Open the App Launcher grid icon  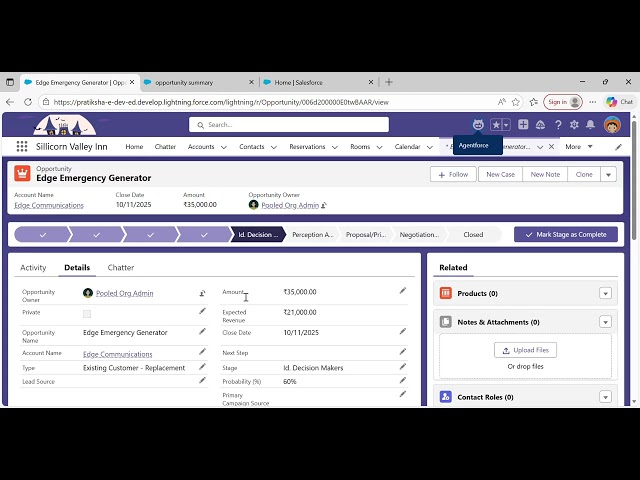pyautogui.click(x=22, y=147)
